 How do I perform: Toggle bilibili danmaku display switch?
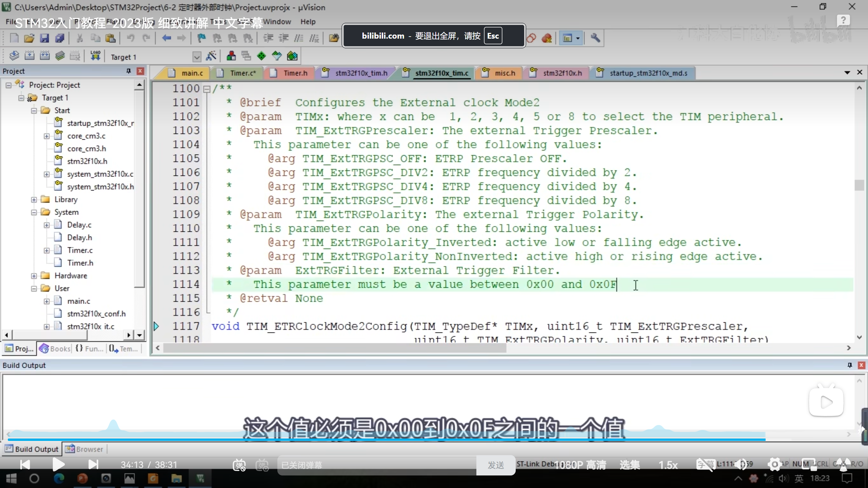pos(239,465)
